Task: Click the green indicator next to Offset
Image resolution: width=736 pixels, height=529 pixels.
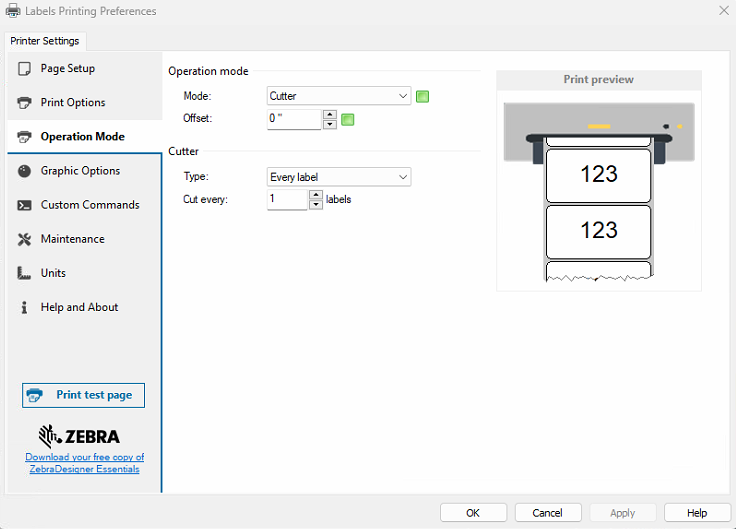Action: click(x=347, y=120)
